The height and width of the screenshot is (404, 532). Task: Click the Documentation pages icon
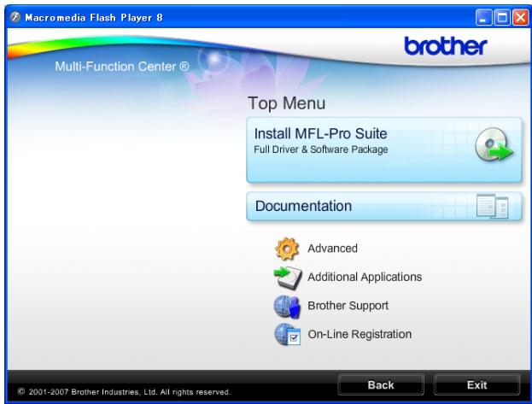point(493,206)
